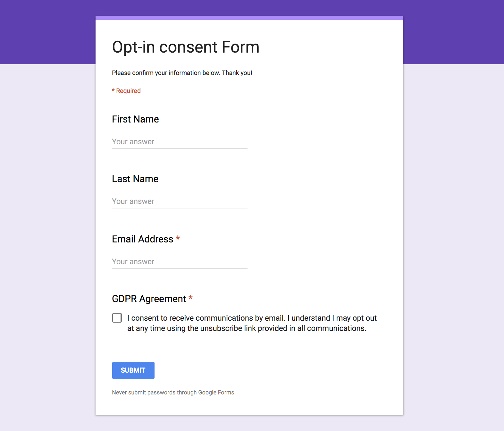
Task: Click the 'Please confirm your information' description
Action: pyautogui.click(x=181, y=73)
